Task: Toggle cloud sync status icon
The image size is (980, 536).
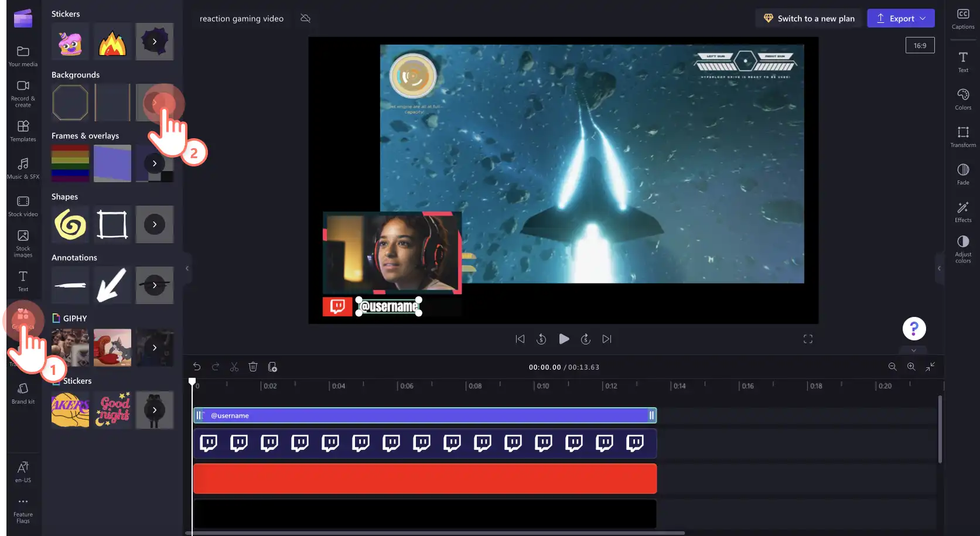Action: pyautogui.click(x=305, y=18)
